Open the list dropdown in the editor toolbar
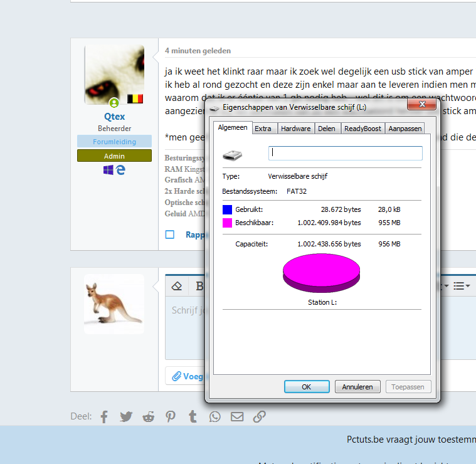This screenshot has height=464, width=476. pyautogui.click(x=462, y=286)
